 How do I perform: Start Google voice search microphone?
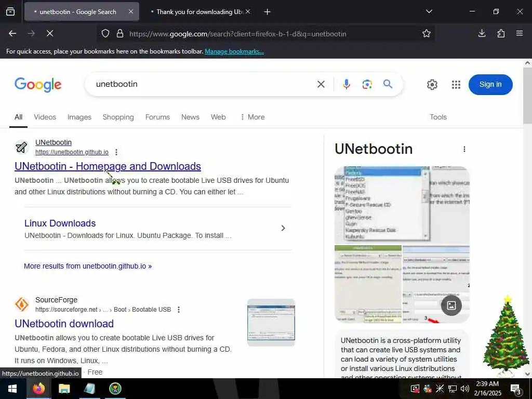click(347, 84)
